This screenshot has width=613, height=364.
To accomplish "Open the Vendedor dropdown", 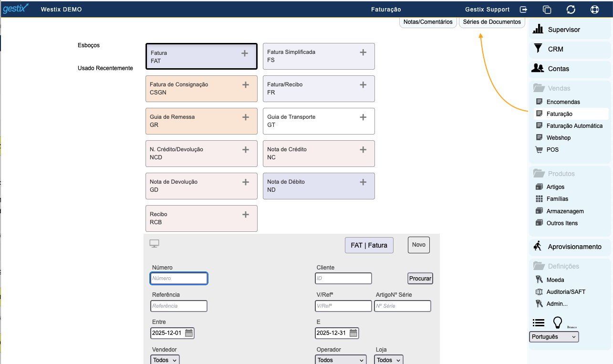I will (165, 360).
